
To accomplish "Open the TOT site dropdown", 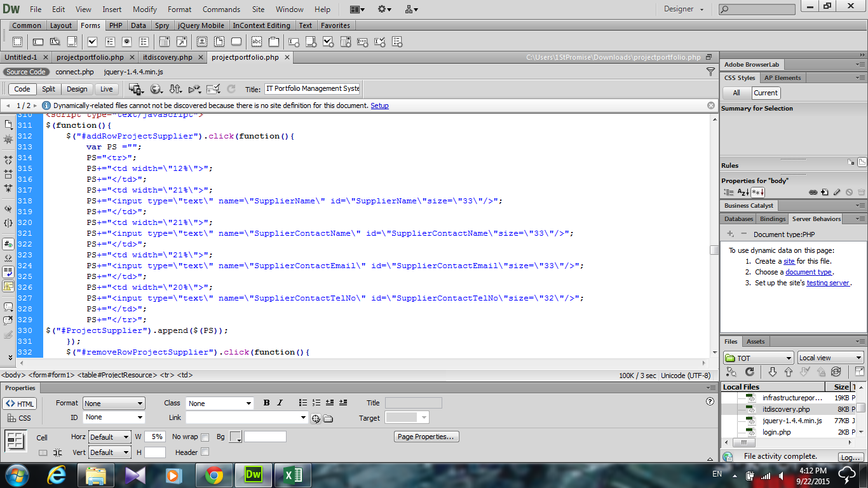I will tap(758, 358).
